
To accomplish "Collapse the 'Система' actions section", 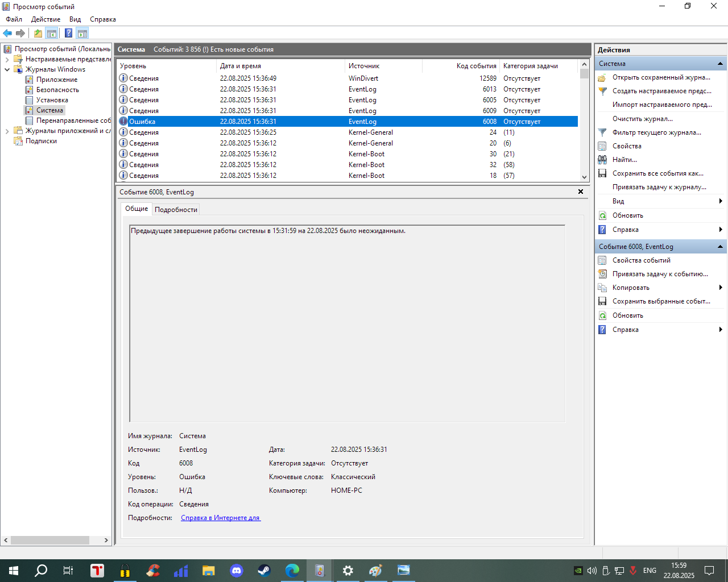I will pos(720,64).
